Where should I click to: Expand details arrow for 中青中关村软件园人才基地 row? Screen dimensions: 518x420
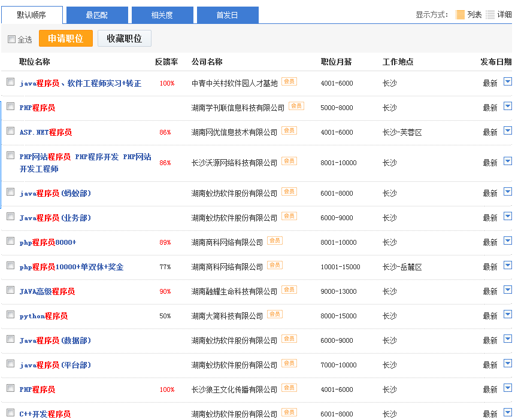point(508,81)
